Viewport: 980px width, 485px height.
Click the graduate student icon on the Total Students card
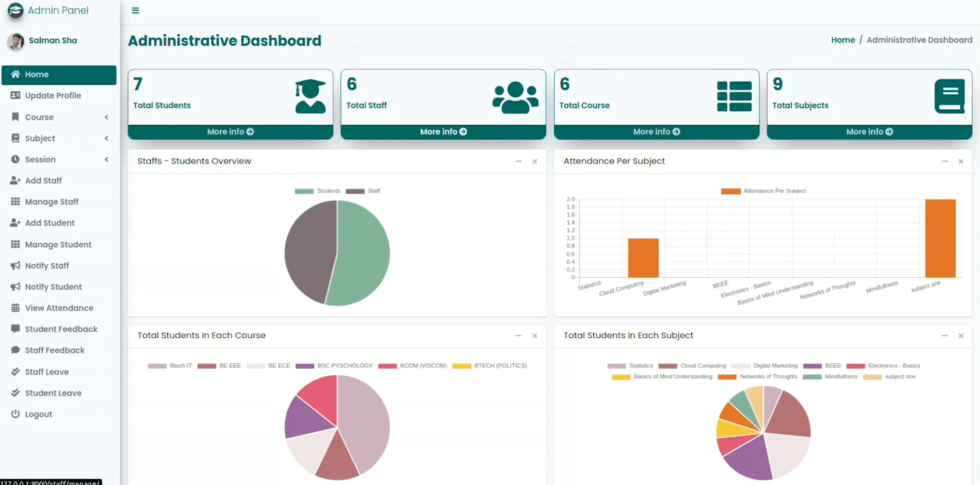[310, 97]
